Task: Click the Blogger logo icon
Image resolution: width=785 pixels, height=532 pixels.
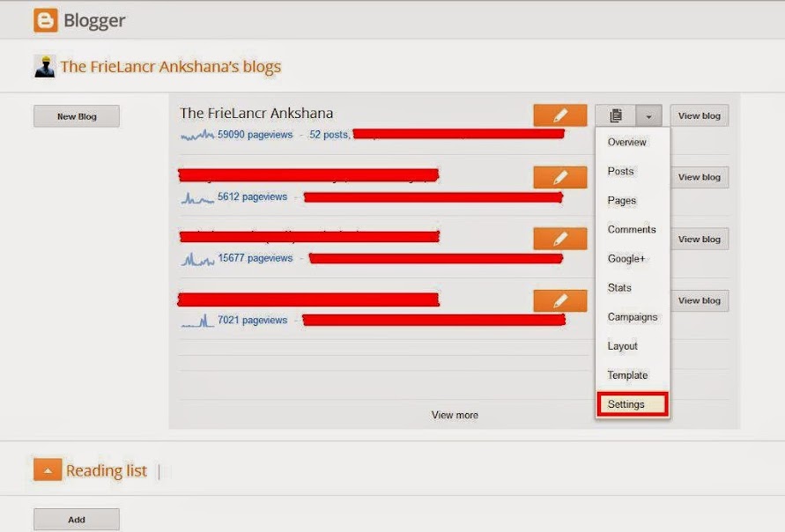Action: point(46,20)
